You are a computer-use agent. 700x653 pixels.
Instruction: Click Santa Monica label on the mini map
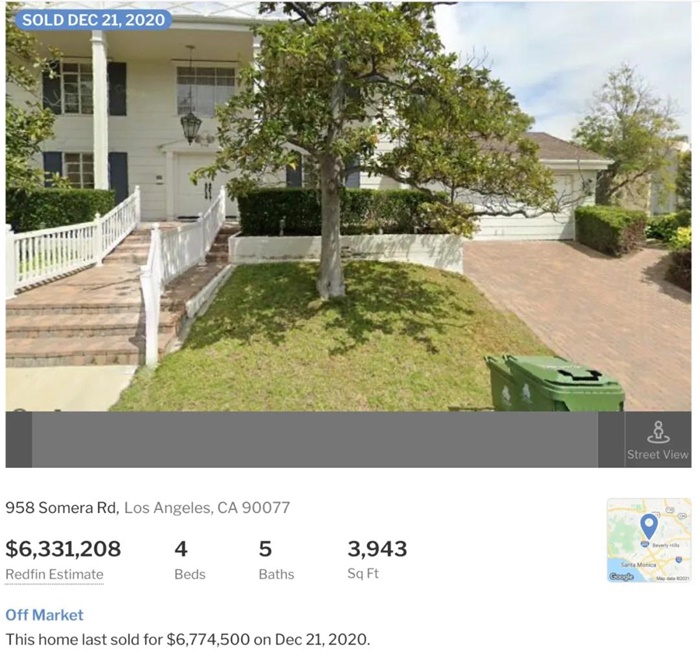click(x=638, y=565)
